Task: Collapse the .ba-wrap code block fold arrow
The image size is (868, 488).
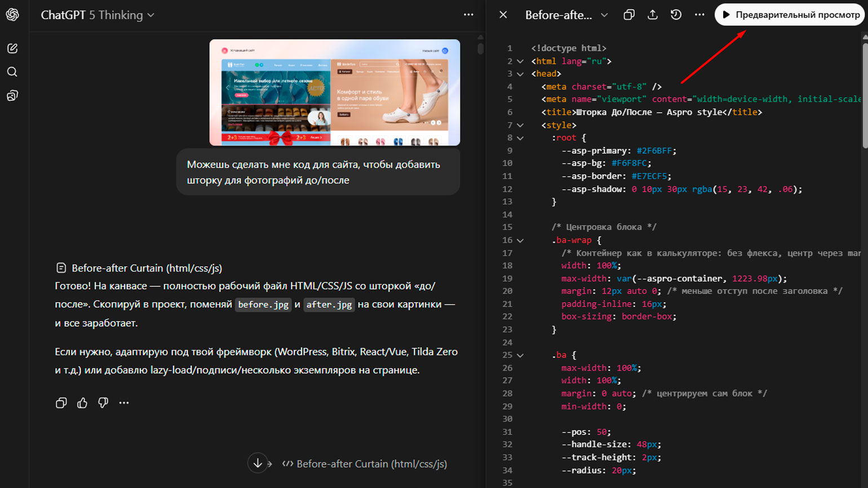Action: [x=520, y=241]
